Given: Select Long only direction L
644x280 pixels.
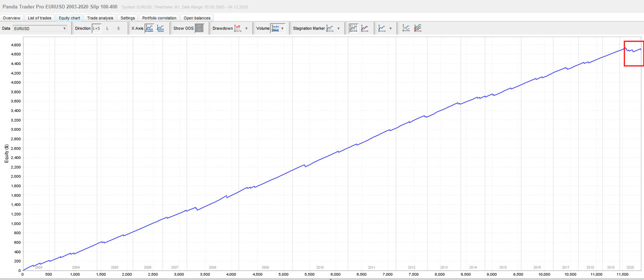Looking at the screenshot, I should [107, 28].
